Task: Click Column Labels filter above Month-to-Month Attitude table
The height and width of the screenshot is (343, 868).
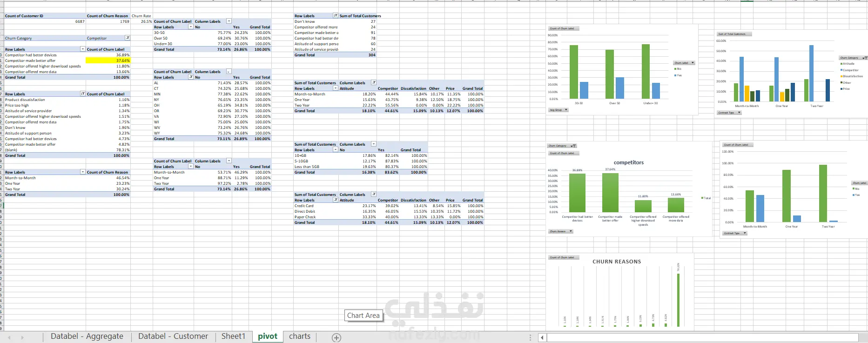Action: click(373, 83)
